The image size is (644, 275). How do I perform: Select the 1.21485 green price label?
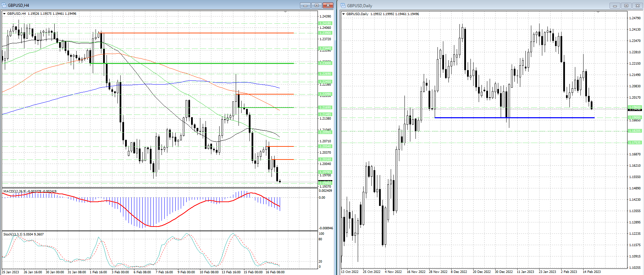(x=325, y=114)
